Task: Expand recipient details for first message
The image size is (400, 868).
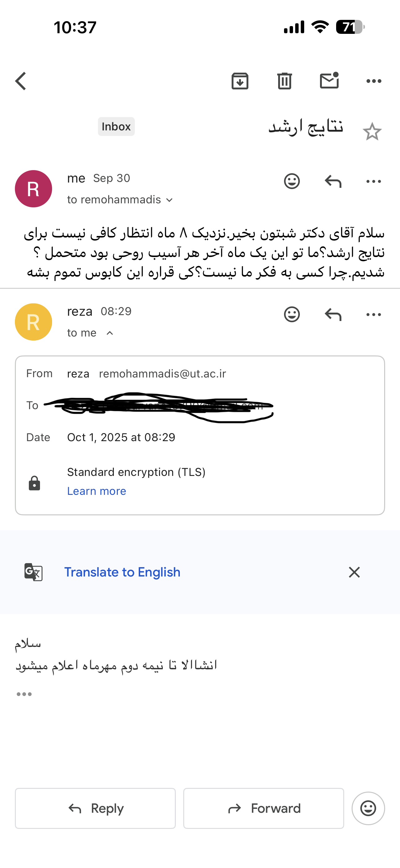Action: point(170,200)
